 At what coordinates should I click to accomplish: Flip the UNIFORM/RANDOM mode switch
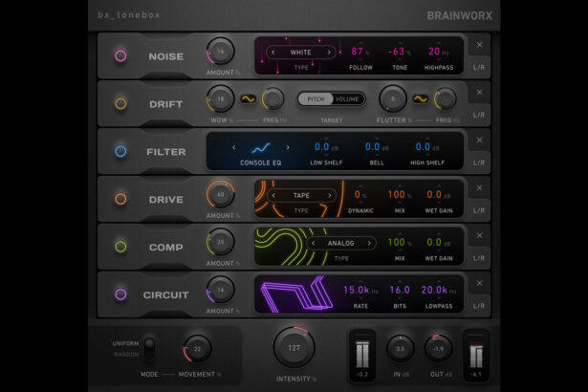pyautogui.click(x=149, y=349)
